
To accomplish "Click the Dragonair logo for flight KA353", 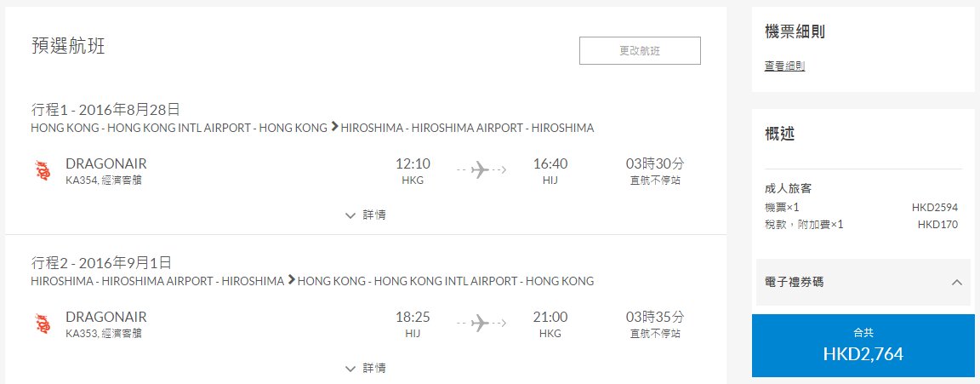I will click(x=43, y=324).
